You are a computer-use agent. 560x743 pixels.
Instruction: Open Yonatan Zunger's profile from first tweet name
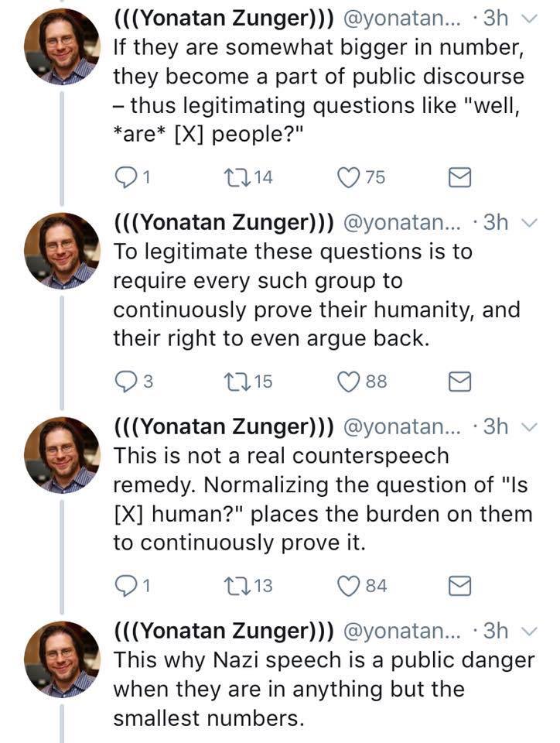tap(224, 19)
